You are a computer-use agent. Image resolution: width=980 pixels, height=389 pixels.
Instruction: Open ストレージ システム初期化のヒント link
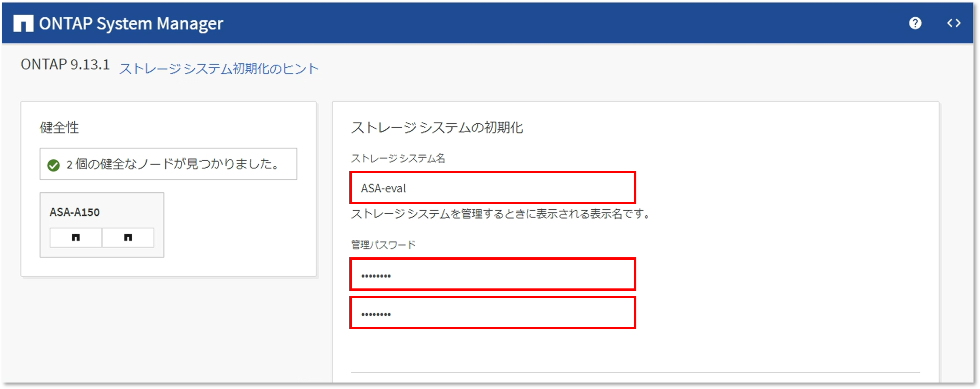pyautogui.click(x=219, y=69)
